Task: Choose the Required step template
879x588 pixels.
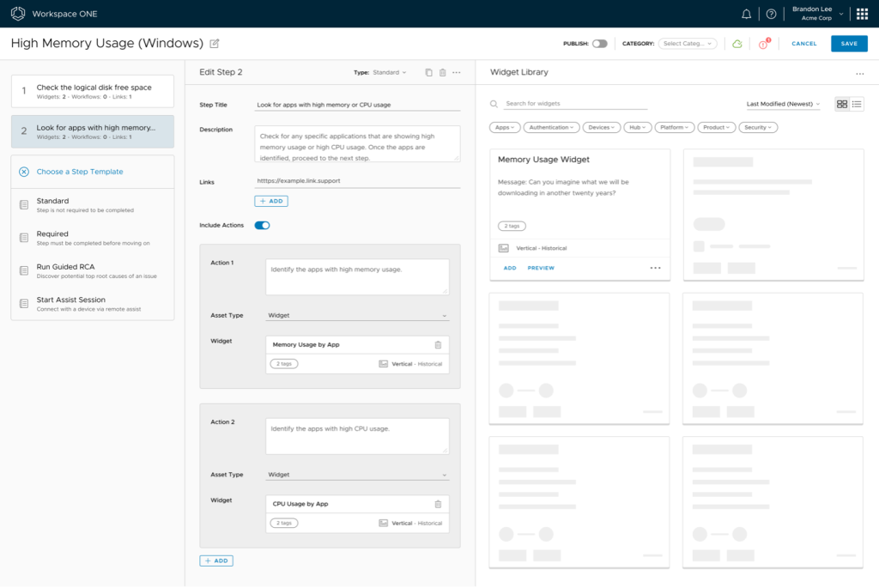Action: (x=93, y=238)
